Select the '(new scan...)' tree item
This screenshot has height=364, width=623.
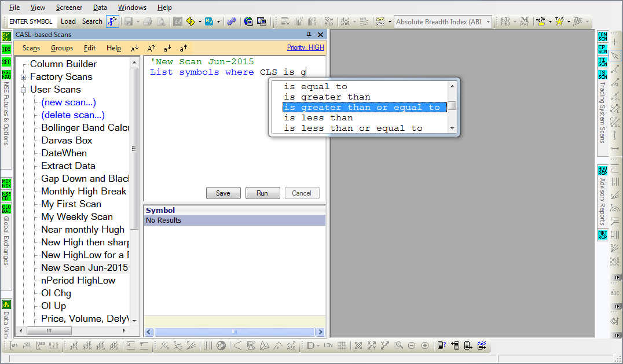click(69, 102)
